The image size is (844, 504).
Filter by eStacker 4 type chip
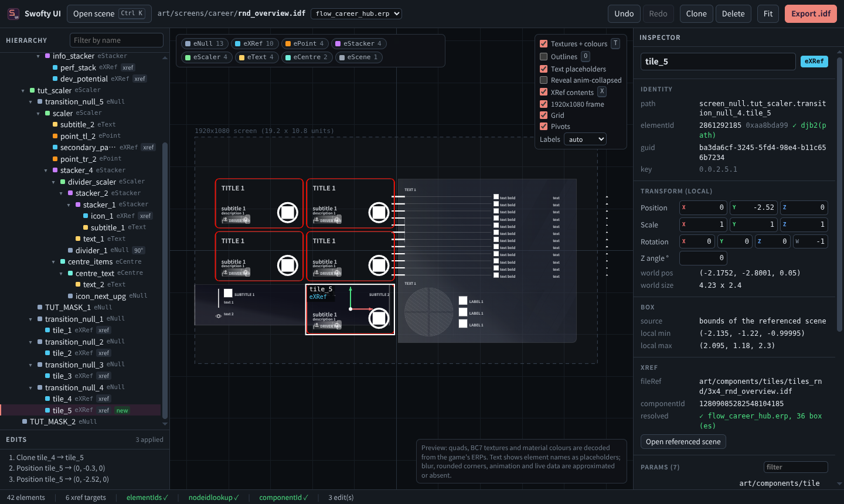[x=358, y=43]
